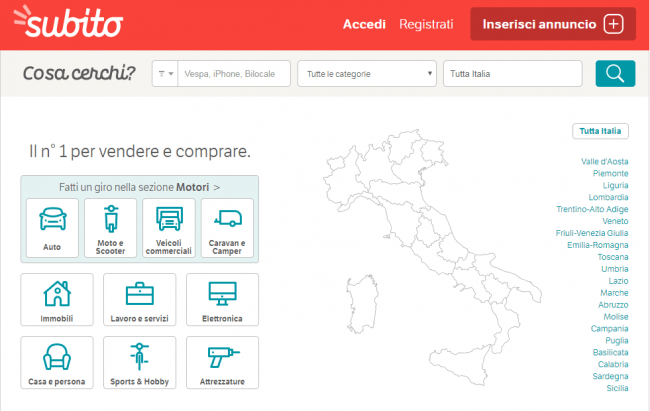Click the Registrati link

(426, 24)
